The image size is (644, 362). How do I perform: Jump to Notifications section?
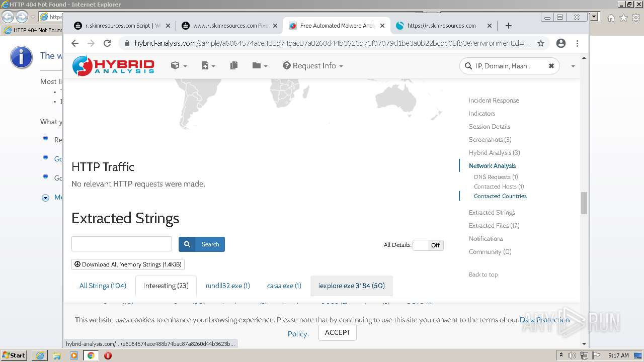click(486, 239)
